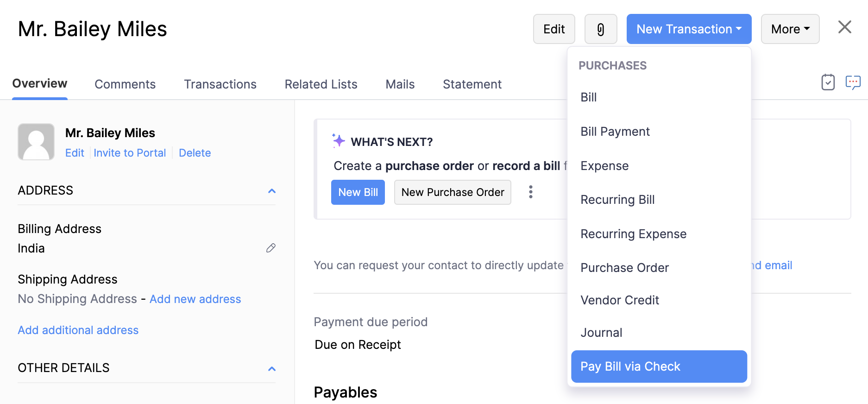Switch to the Transactions tab
868x404 pixels.
tap(220, 84)
